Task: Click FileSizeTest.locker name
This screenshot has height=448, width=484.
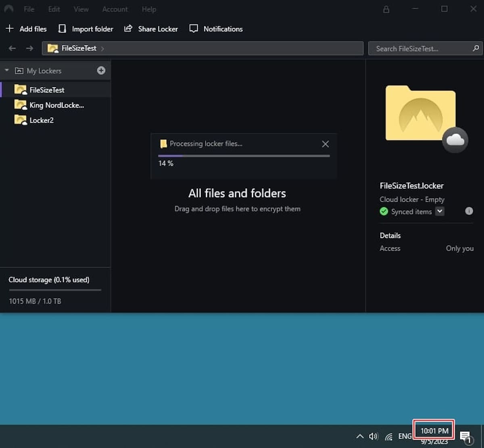Action: click(x=412, y=186)
